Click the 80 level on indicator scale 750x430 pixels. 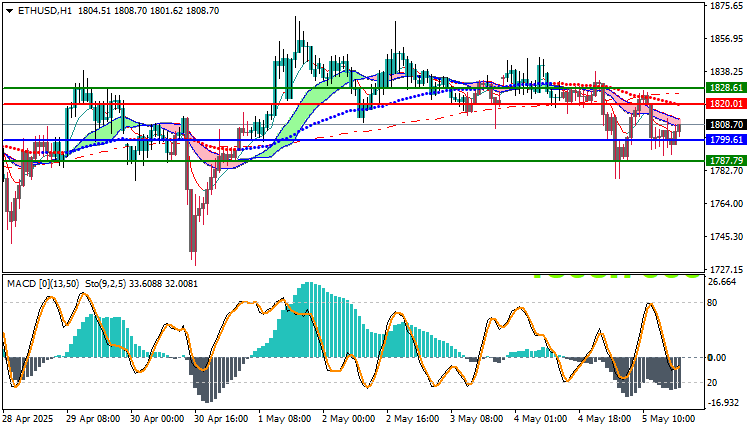tap(713, 303)
